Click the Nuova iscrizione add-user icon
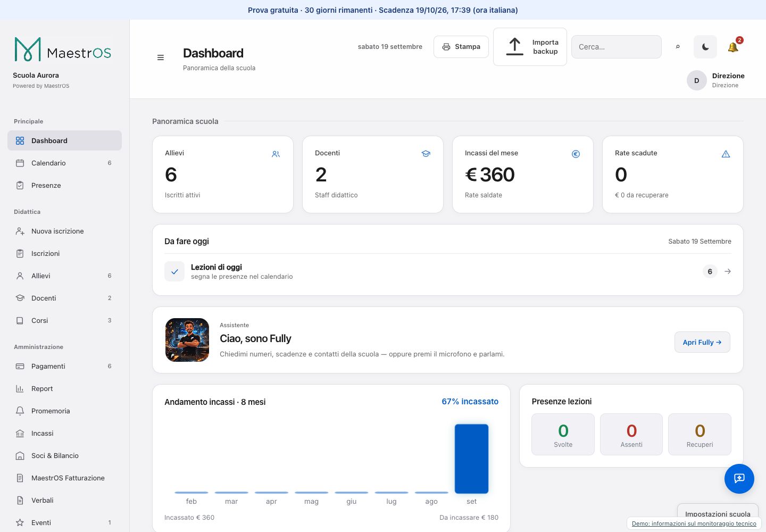This screenshot has width=766, height=532. click(20, 231)
